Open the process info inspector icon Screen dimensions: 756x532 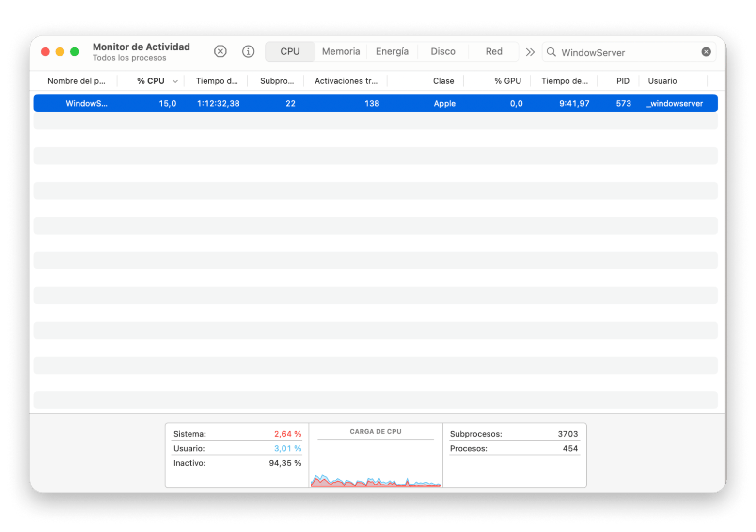(248, 51)
